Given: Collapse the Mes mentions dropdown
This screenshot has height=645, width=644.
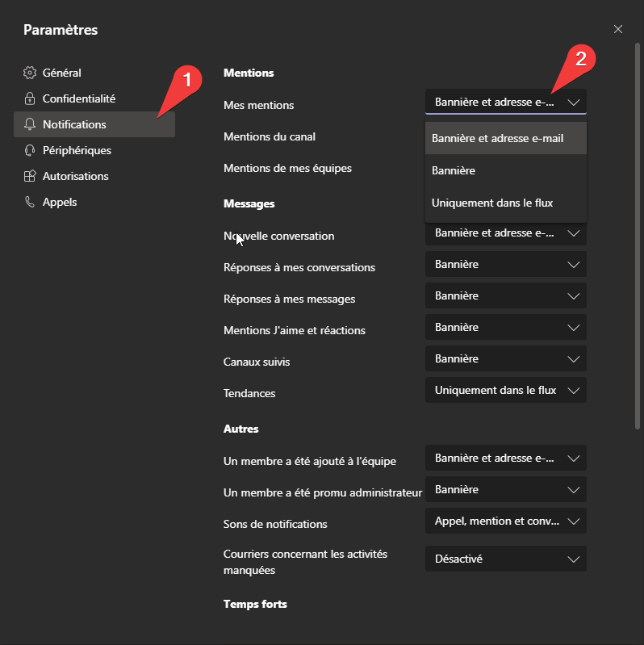Looking at the screenshot, I should click(x=505, y=102).
